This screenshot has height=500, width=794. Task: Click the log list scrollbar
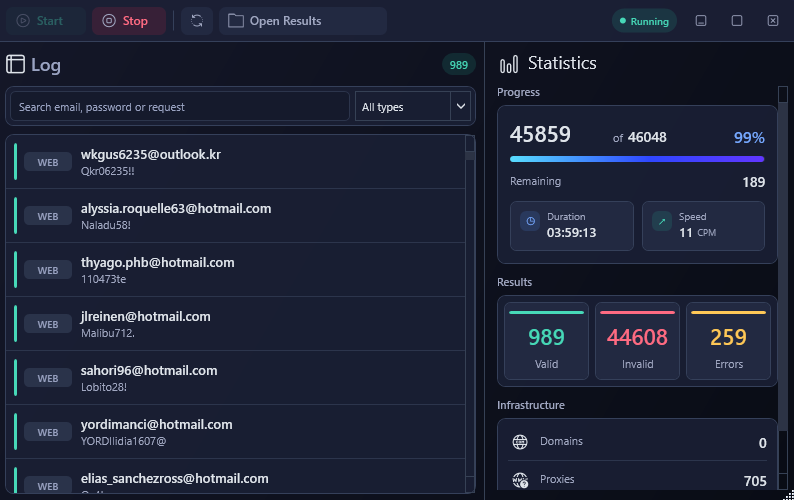[470, 313]
